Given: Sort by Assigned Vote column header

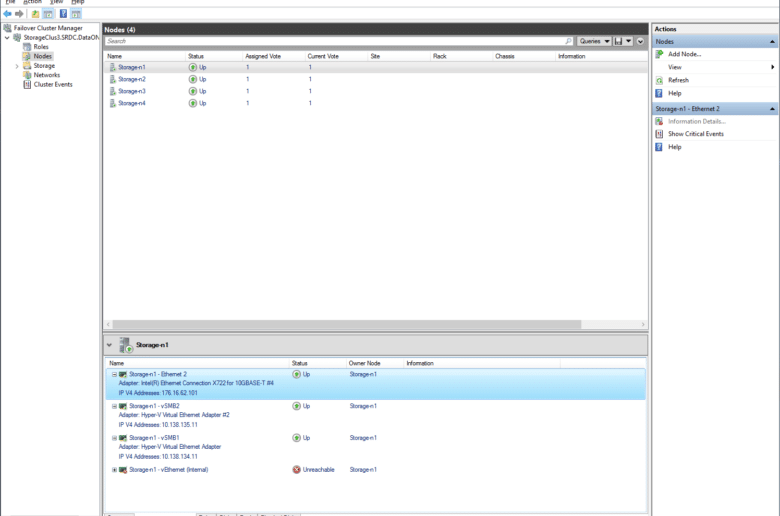Looking at the screenshot, I should (x=274, y=56).
